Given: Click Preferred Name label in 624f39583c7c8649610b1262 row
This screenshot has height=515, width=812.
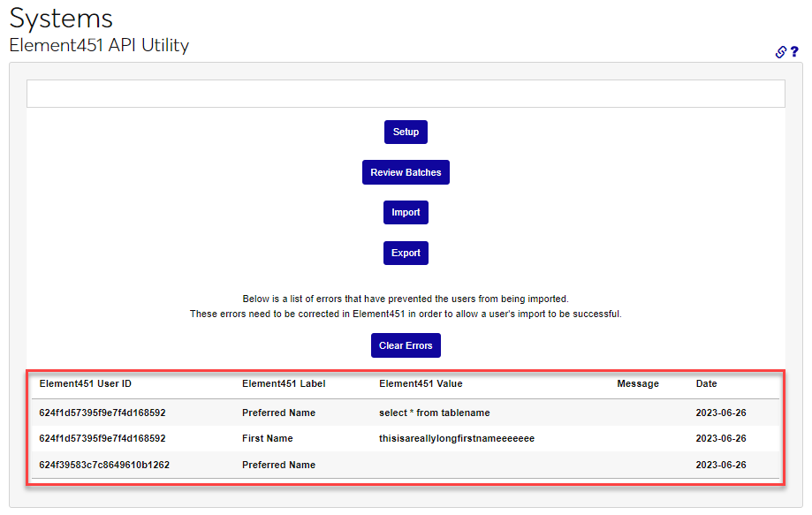Looking at the screenshot, I should 278,465.
